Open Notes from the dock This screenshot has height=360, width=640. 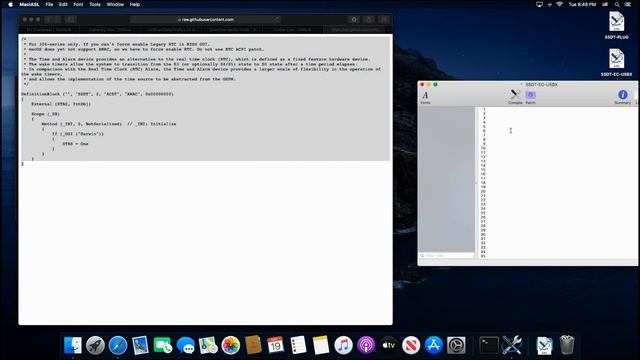click(321, 345)
